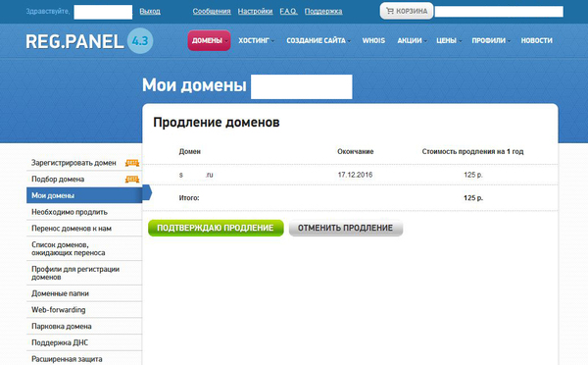Select Необходимо продлить in sidebar

(84, 212)
